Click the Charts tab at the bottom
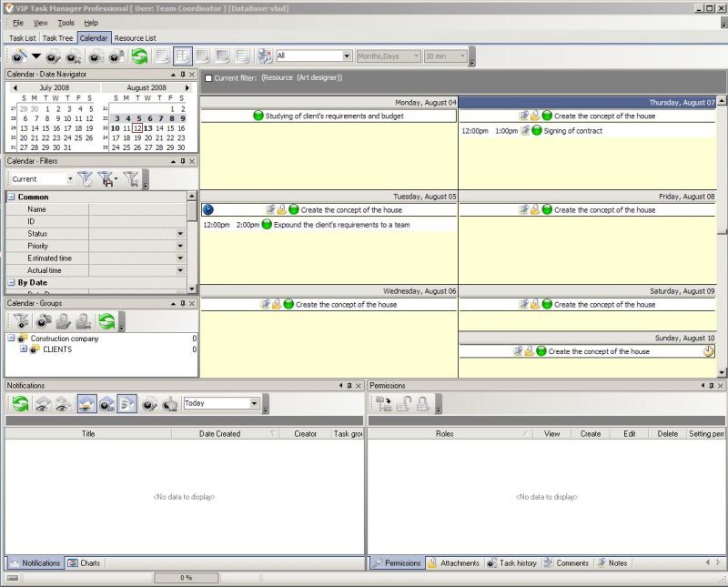 pos(88,563)
